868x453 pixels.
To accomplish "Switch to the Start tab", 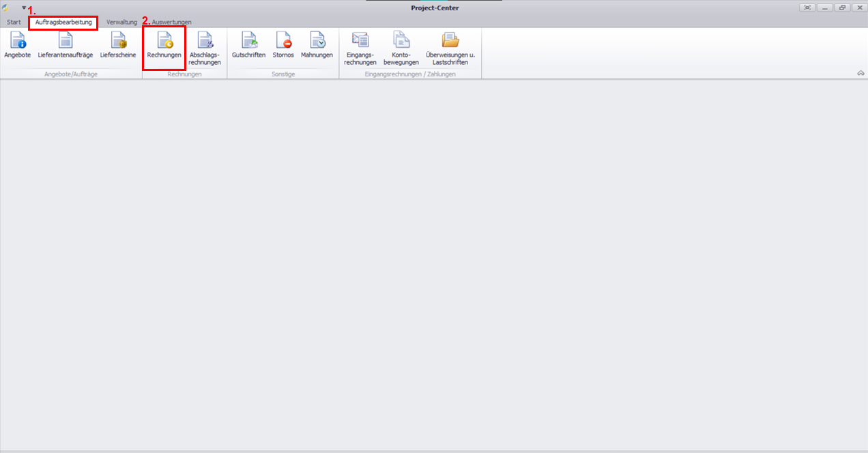I will pyautogui.click(x=14, y=23).
